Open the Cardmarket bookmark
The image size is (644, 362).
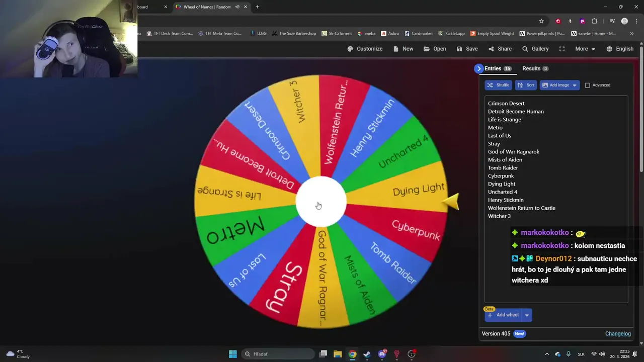coord(419,34)
